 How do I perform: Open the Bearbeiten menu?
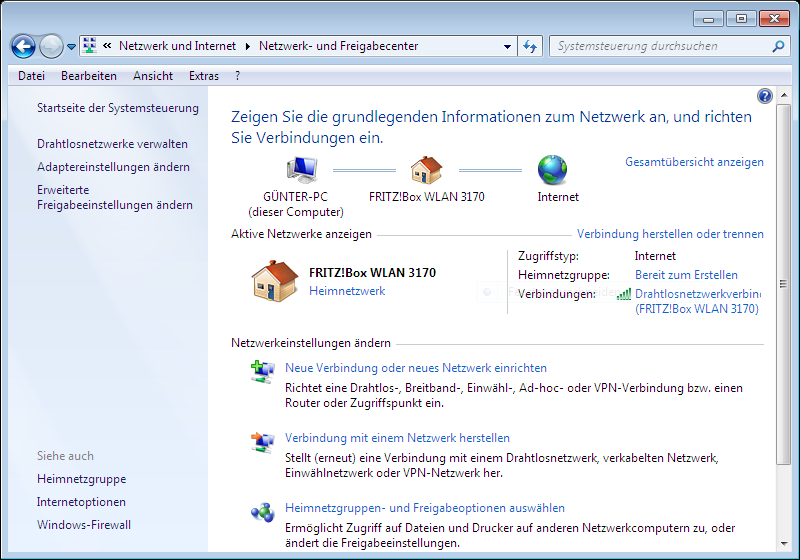pyautogui.click(x=89, y=76)
